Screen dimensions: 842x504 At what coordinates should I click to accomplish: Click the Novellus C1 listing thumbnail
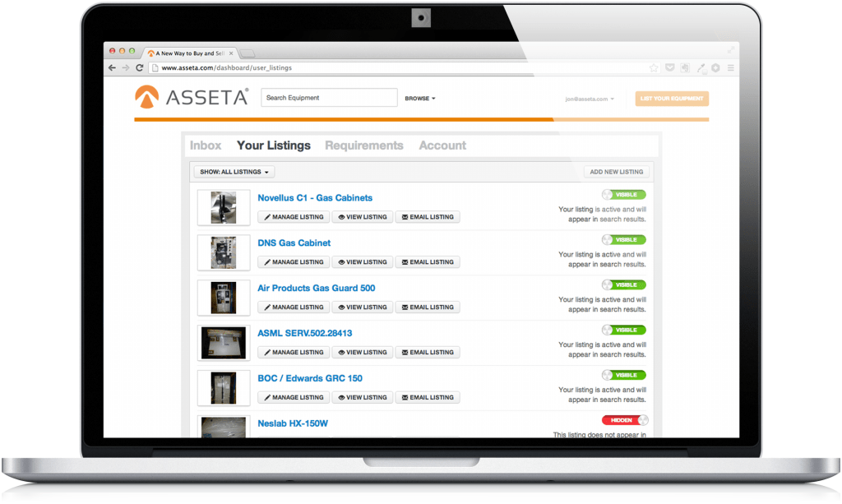tap(224, 208)
